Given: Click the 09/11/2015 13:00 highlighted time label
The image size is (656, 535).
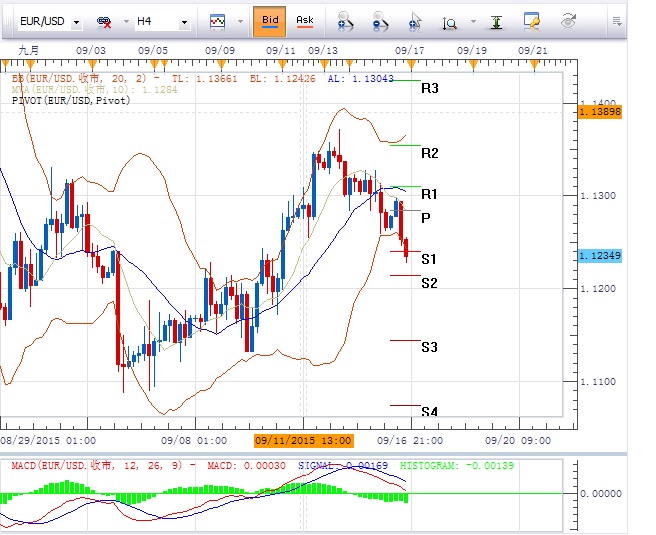Looking at the screenshot, I should coord(304,441).
